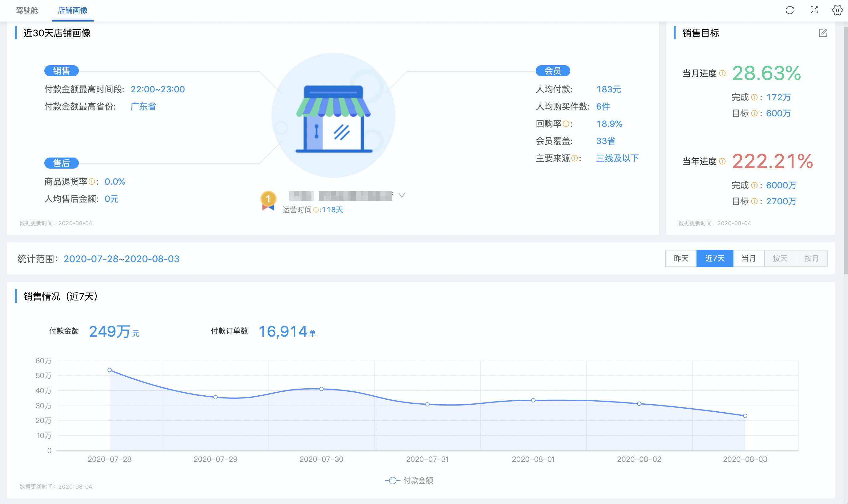The image size is (848, 504).
Task: Select the 店铺画像 tab
Action: pos(72,10)
